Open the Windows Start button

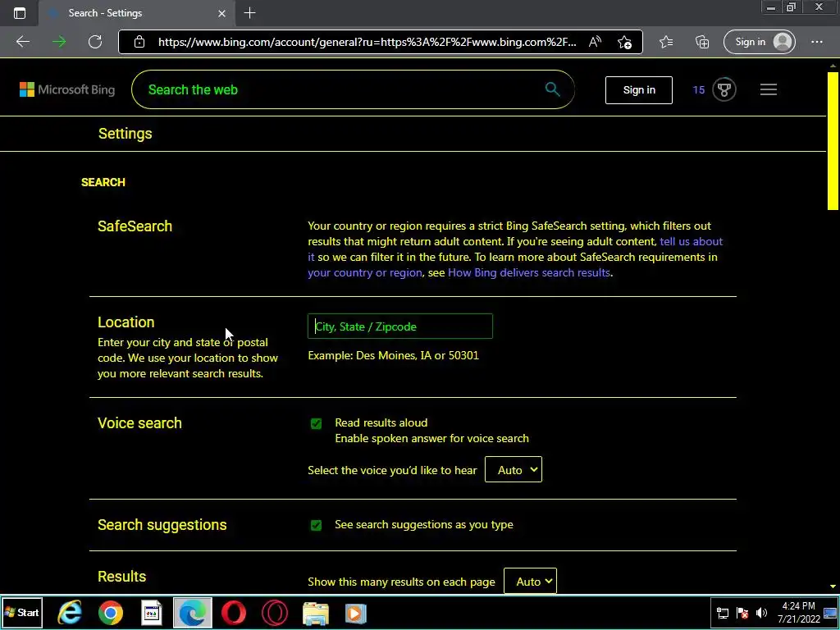coord(21,613)
